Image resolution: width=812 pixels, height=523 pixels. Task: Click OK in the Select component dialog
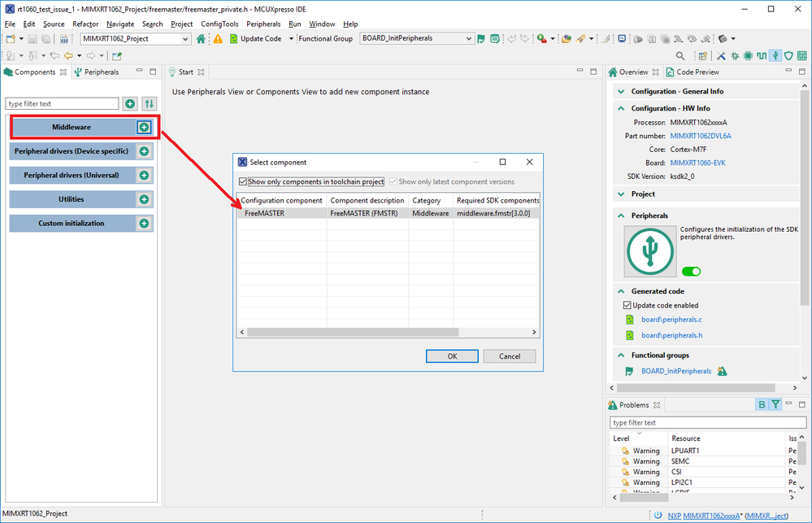pos(452,356)
